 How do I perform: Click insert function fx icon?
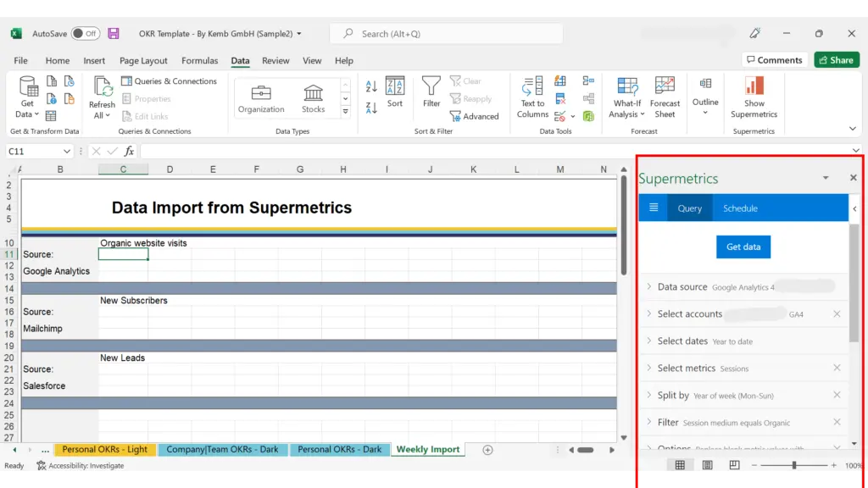coord(129,151)
